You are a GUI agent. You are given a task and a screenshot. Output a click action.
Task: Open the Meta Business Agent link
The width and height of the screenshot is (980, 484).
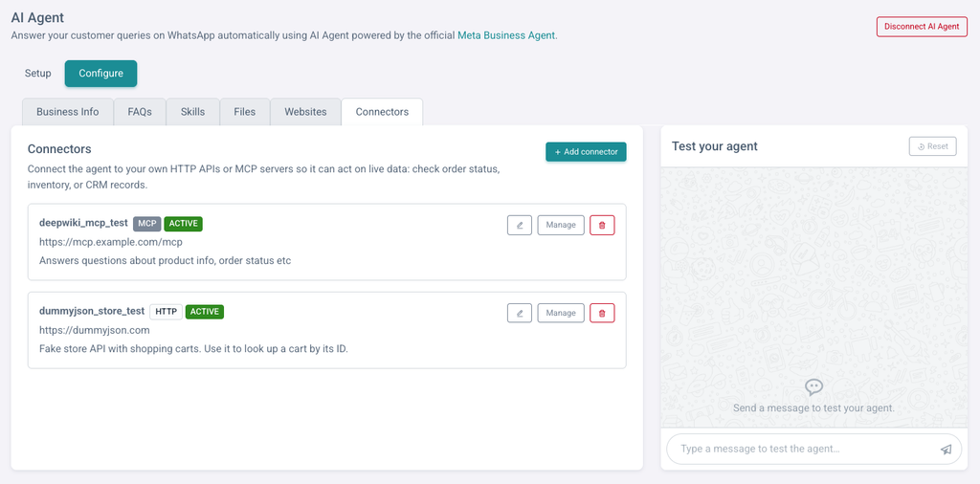[506, 35]
